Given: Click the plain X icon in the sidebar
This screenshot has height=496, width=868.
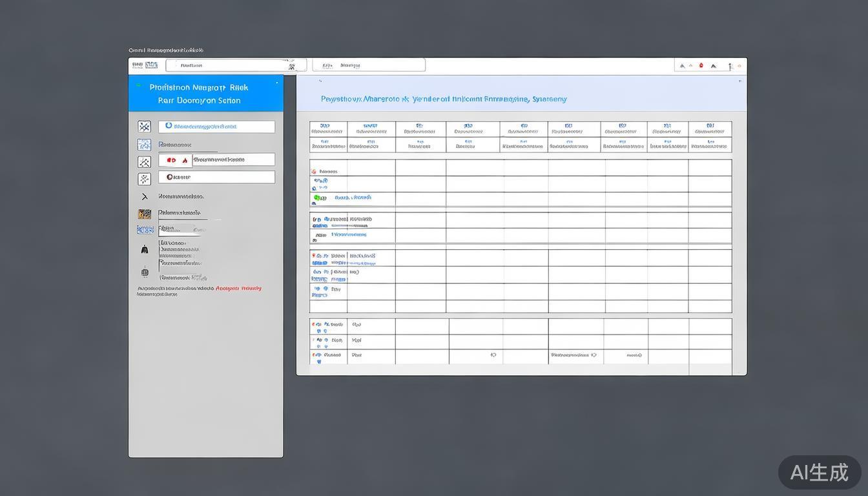Looking at the screenshot, I should [144, 197].
